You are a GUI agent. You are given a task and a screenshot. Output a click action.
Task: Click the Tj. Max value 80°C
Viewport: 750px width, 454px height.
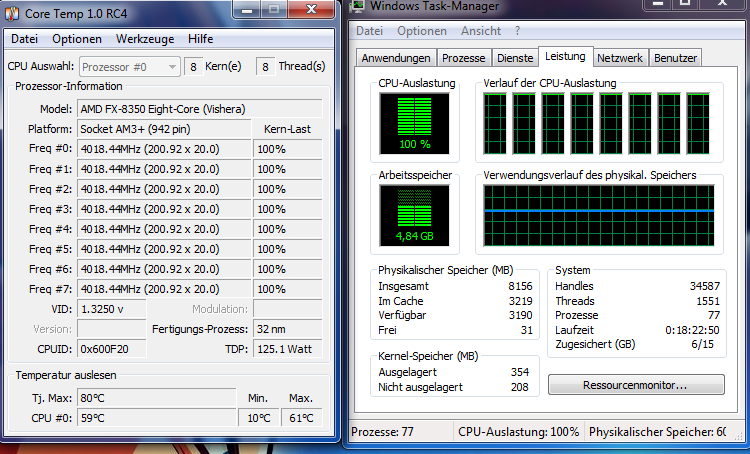coord(157,398)
